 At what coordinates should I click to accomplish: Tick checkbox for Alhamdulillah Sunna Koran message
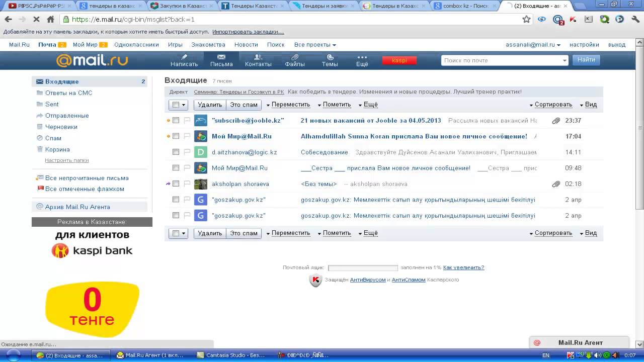point(176,136)
